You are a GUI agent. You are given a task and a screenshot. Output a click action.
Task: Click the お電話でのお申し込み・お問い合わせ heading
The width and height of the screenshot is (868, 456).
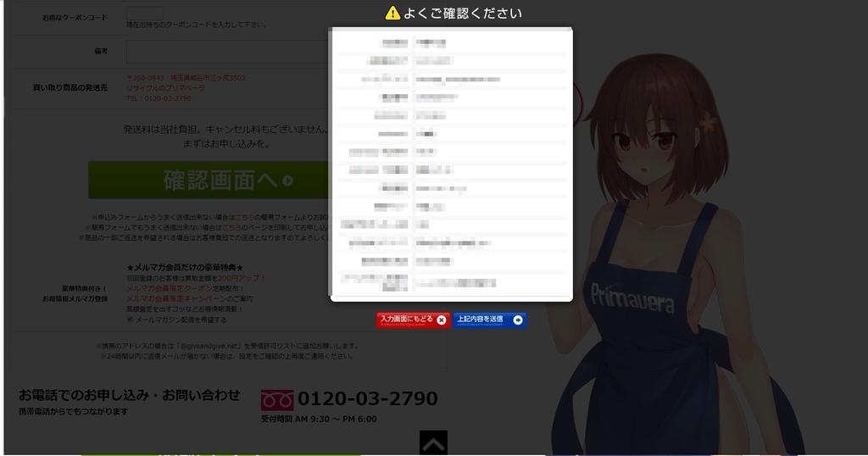point(130,395)
